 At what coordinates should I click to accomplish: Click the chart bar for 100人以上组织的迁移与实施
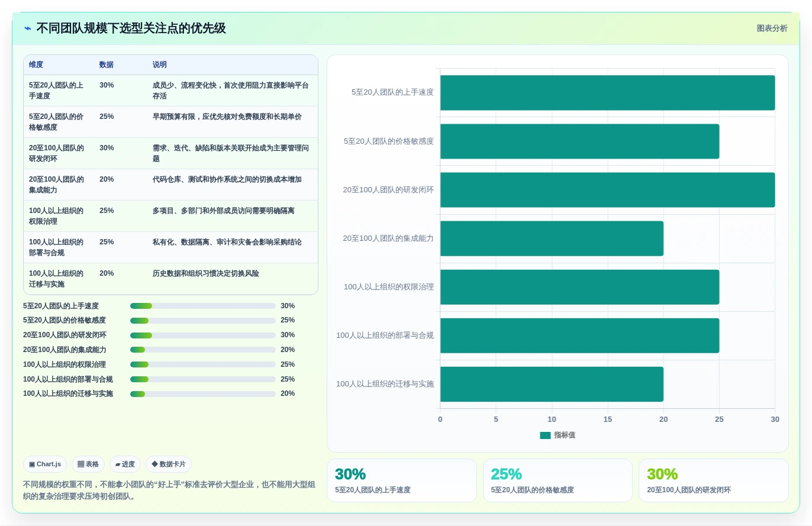coord(552,384)
